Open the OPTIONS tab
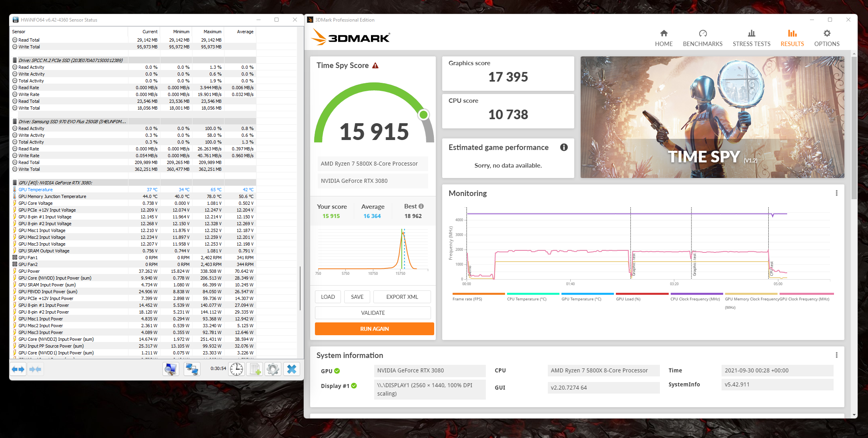Viewport: 868px width, 438px height. [827, 38]
